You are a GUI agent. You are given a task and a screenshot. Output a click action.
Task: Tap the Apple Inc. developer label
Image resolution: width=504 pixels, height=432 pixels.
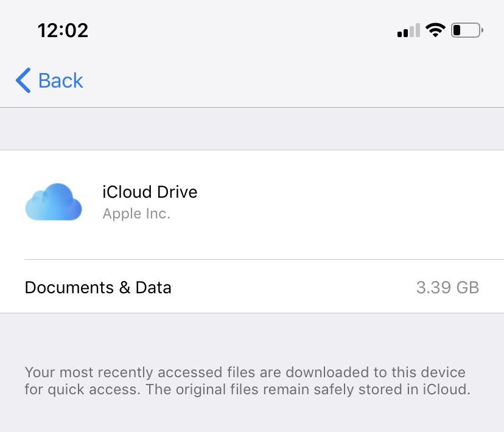tap(136, 214)
